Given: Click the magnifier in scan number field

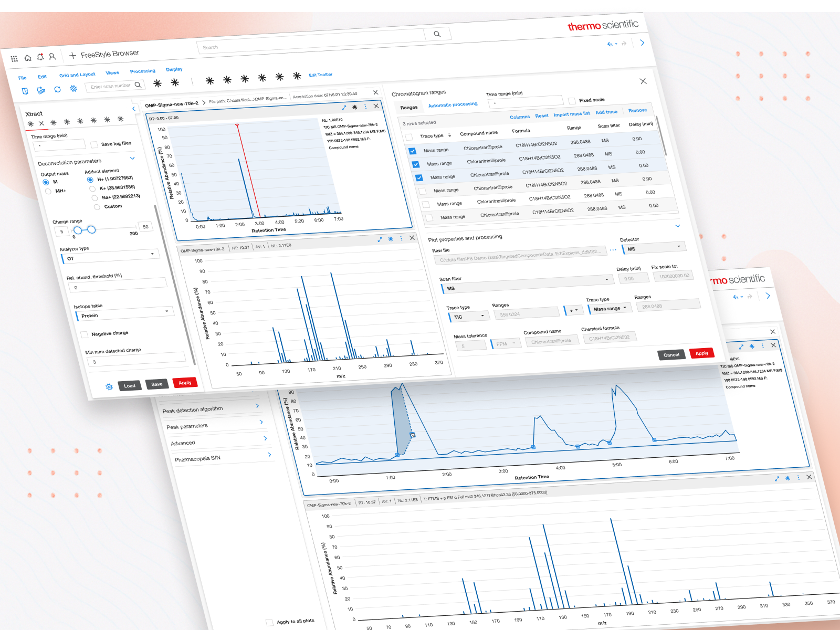Looking at the screenshot, I should click(138, 85).
